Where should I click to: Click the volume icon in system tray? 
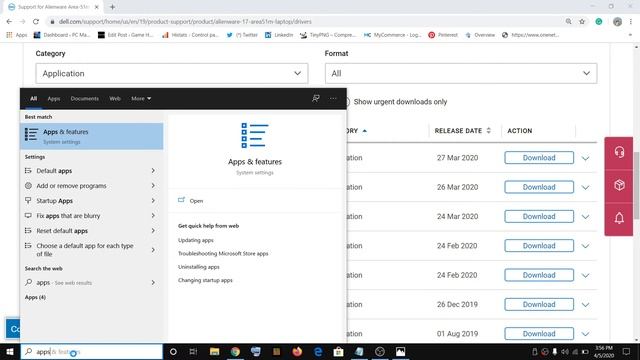point(565,351)
